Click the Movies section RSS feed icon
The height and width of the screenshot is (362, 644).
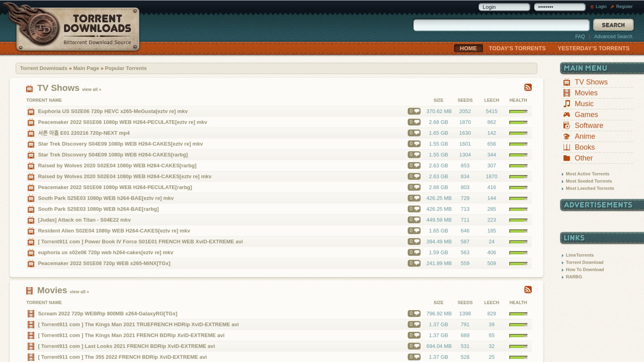click(x=528, y=290)
